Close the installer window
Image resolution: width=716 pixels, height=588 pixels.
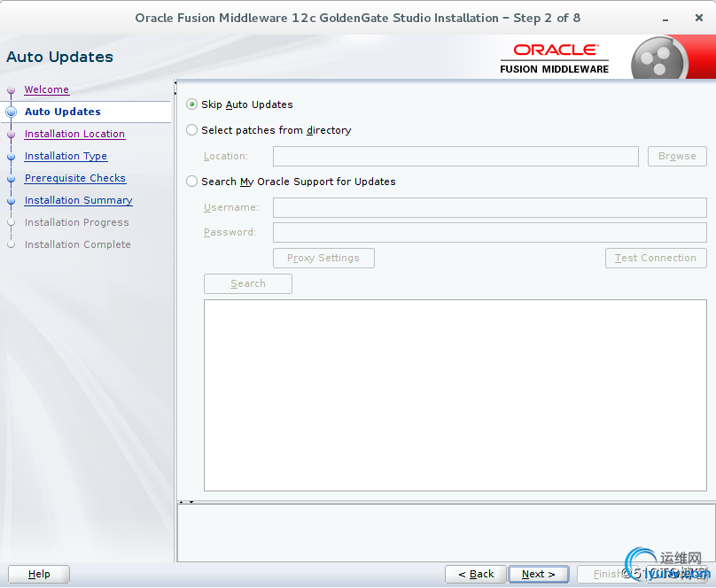698,18
